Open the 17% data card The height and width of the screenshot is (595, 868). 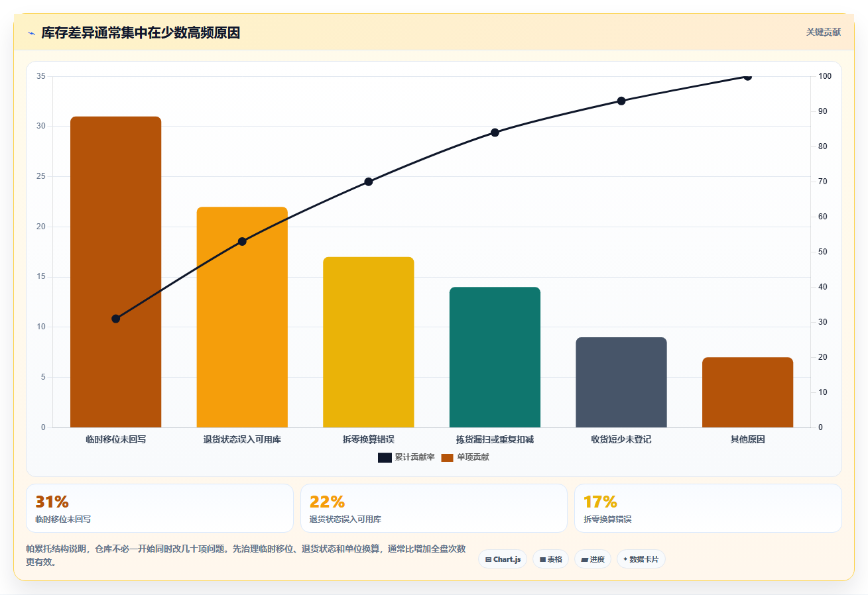(708, 508)
